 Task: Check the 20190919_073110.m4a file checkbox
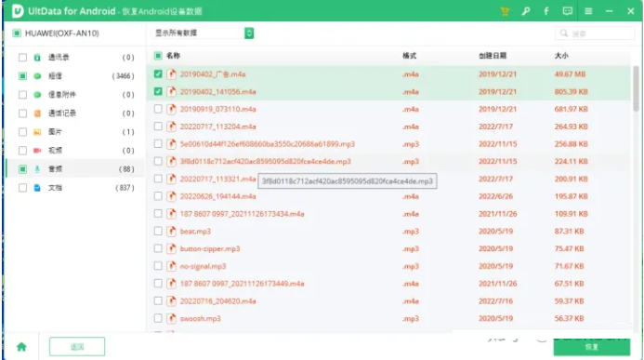[x=158, y=109]
